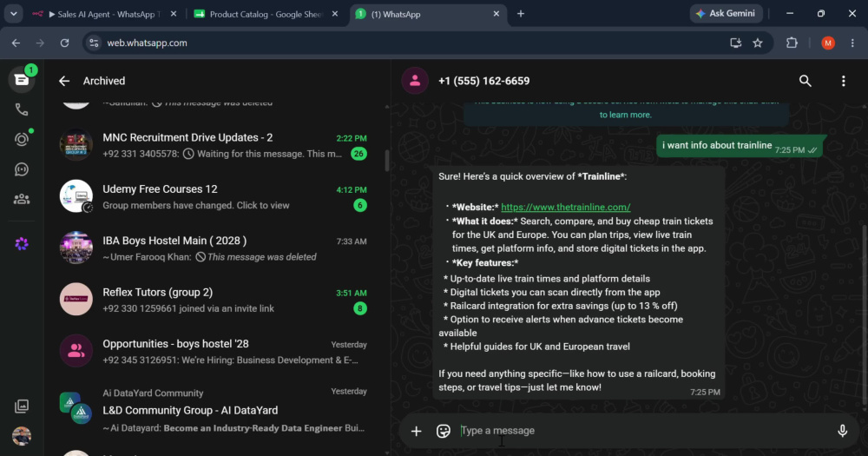Open the Chrome three-dot menu
Viewport: 868px width, 456px height.
(x=852, y=43)
